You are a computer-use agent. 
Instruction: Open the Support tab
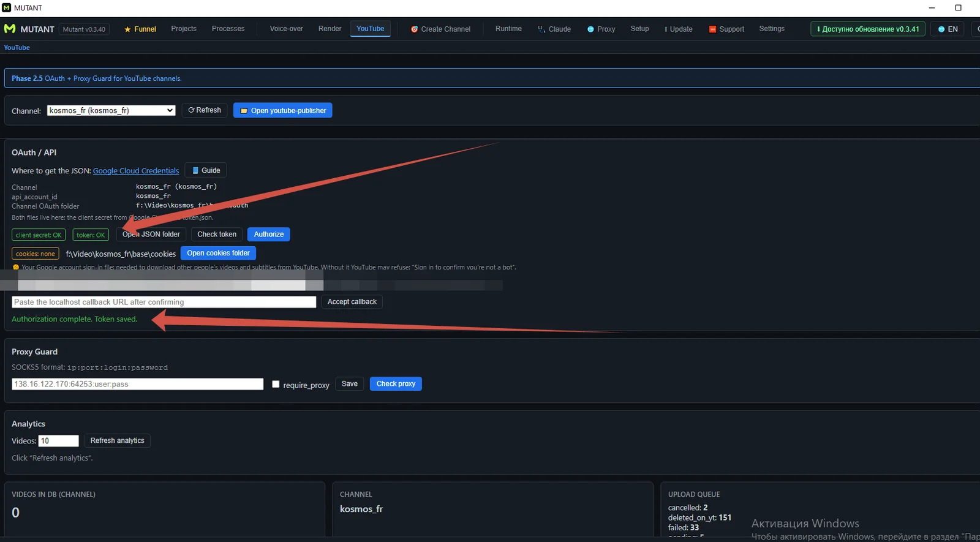(x=726, y=29)
